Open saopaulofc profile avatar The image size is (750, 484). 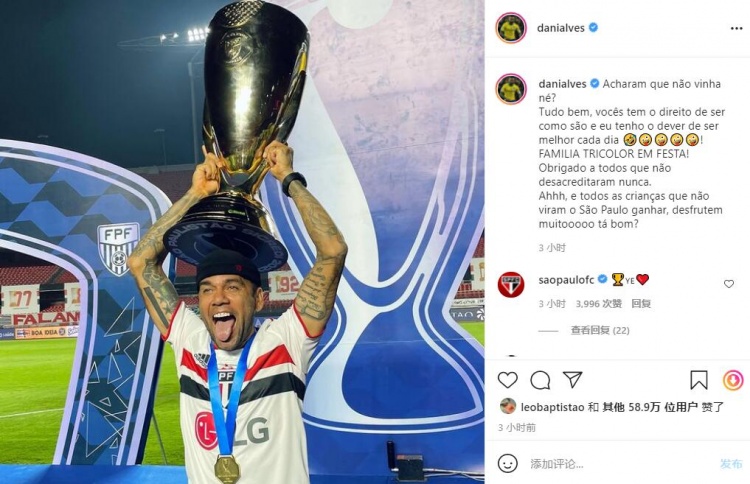click(x=511, y=285)
